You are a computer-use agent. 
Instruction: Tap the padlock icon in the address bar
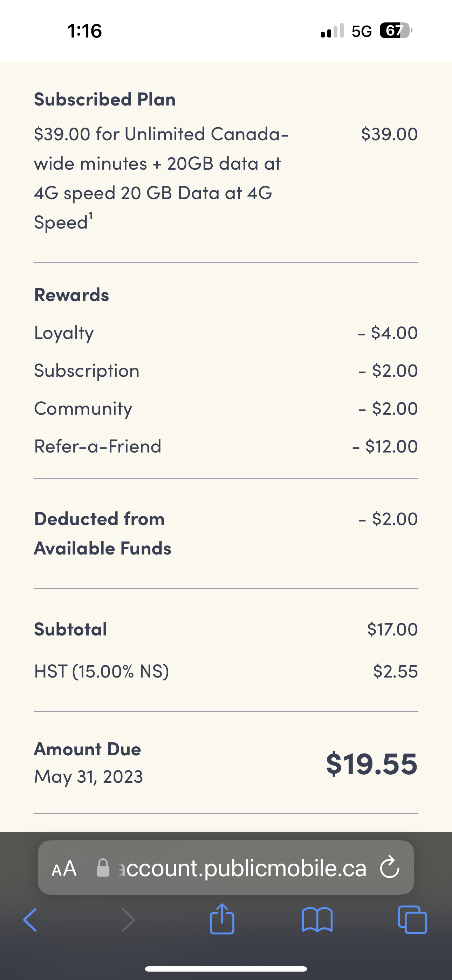tap(104, 868)
